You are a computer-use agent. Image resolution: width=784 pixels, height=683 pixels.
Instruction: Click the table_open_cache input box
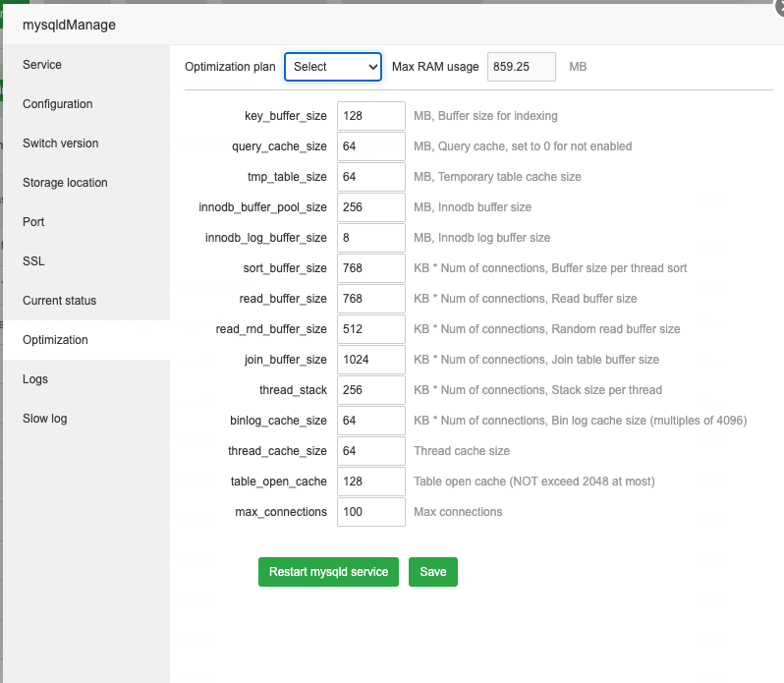[370, 482]
